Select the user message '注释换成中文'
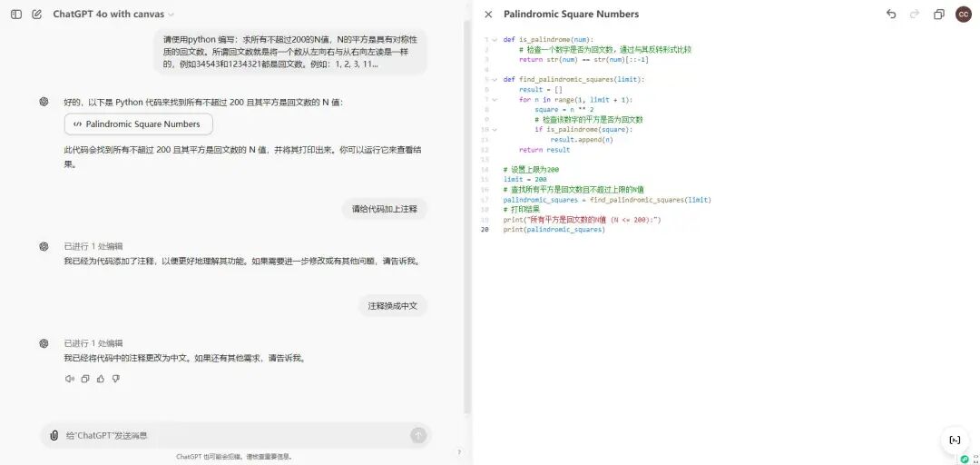980x465 pixels. click(393, 306)
